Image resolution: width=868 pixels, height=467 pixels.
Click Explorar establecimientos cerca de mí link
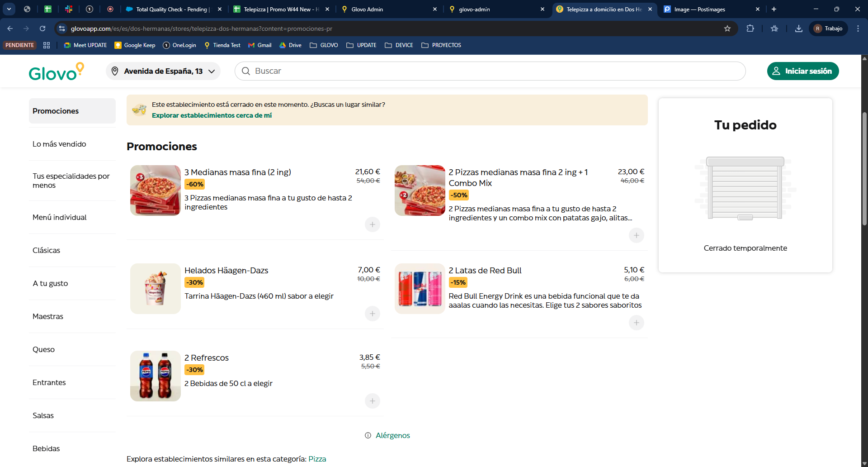212,115
